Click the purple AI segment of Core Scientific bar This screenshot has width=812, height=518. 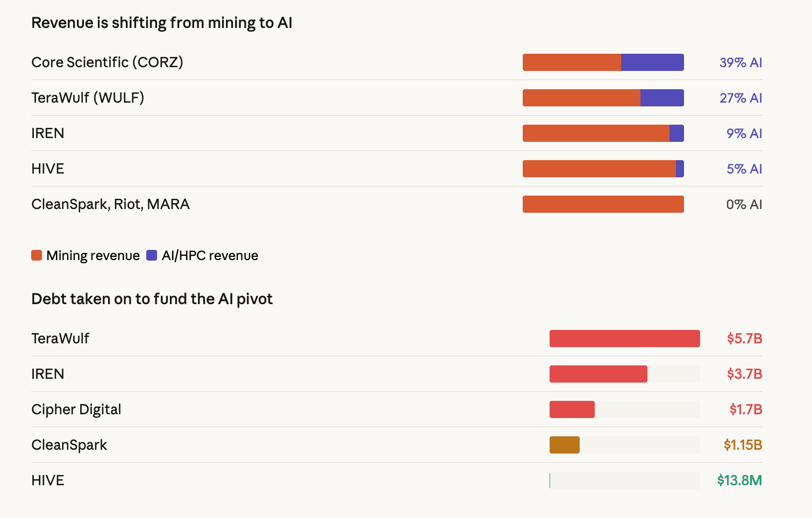[x=652, y=62]
